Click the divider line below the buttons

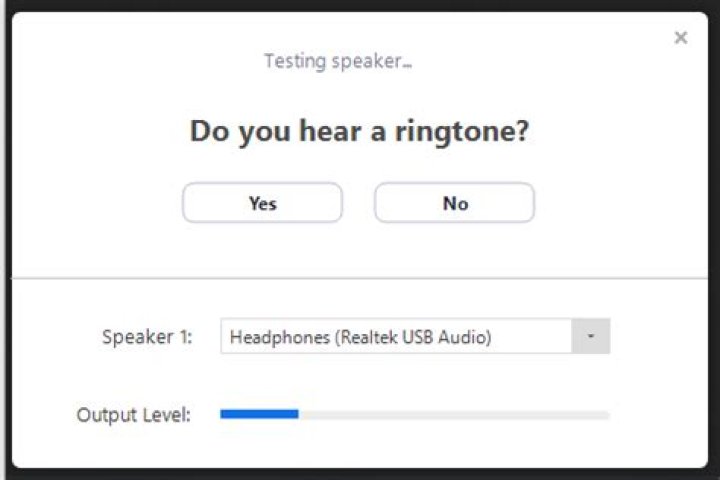click(360, 278)
